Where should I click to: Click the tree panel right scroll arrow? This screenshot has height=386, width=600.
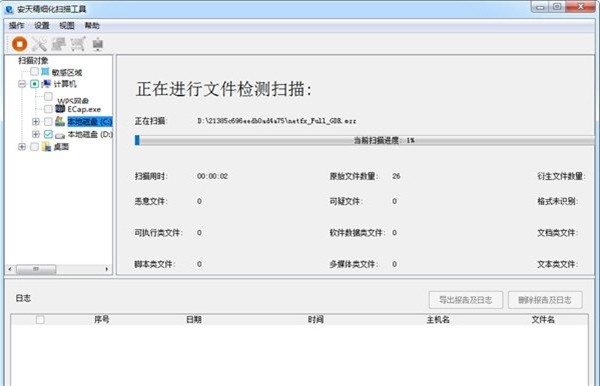[x=107, y=269]
